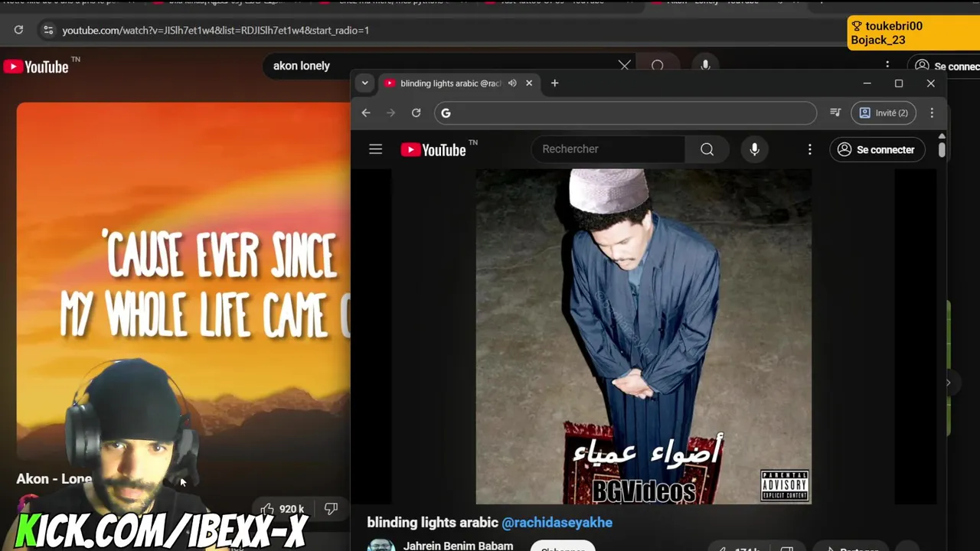
Task: Click Se connecter in front window
Action: tap(876, 149)
